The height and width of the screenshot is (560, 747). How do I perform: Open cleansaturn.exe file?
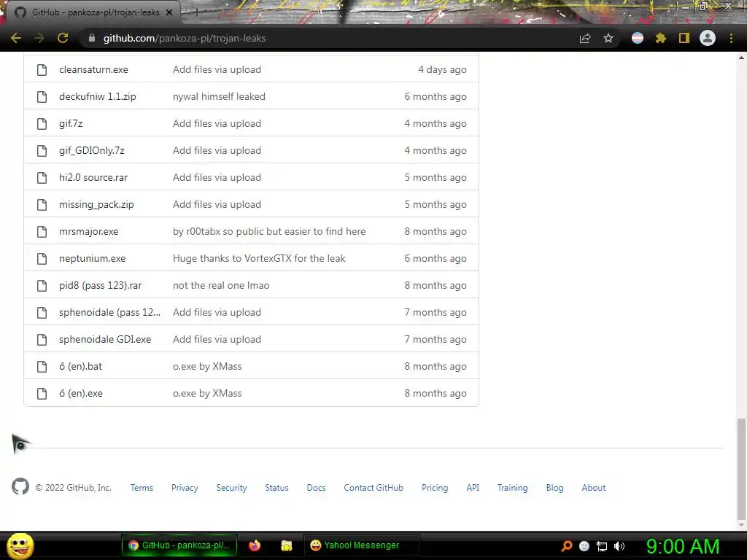tap(94, 69)
